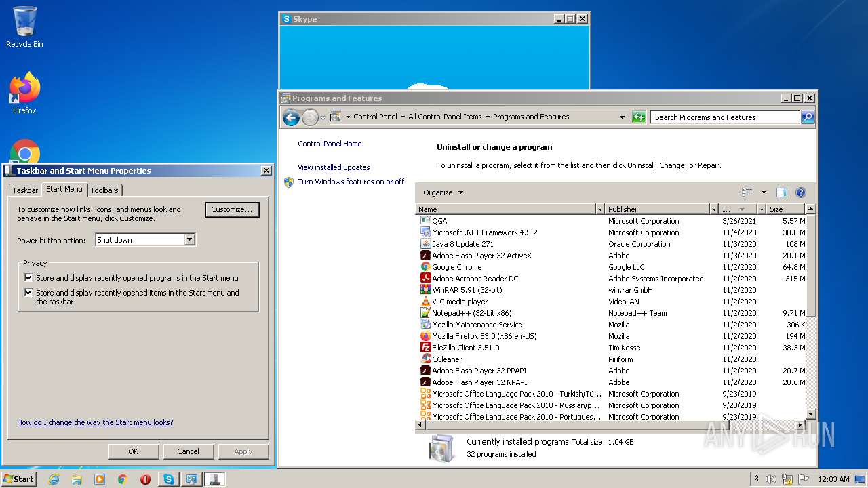This screenshot has width=868, height=488.
Task: Click the Adobe Acrobat Reader DC icon
Action: [425, 279]
